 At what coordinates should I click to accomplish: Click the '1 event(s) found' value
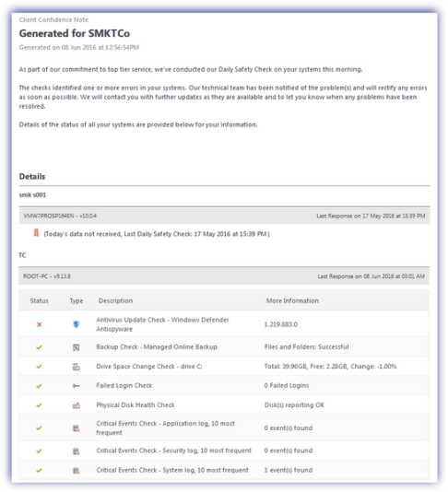(289, 470)
